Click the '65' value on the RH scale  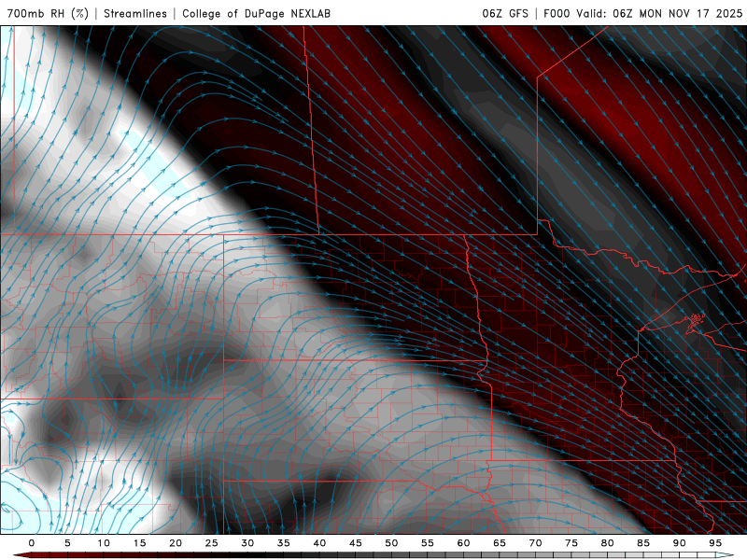(500, 543)
